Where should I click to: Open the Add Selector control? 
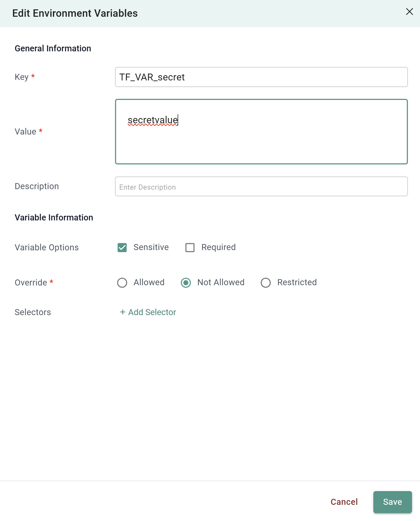pyautogui.click(x=148, y=312)
